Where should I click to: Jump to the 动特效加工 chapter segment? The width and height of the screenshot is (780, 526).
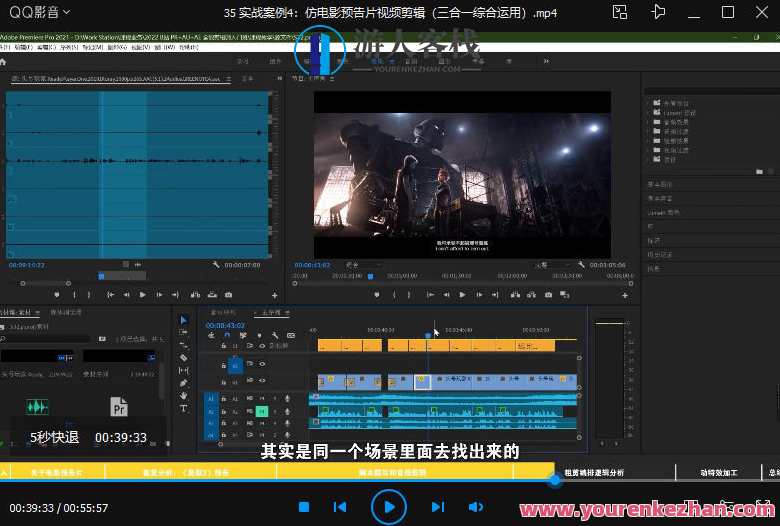718,473
